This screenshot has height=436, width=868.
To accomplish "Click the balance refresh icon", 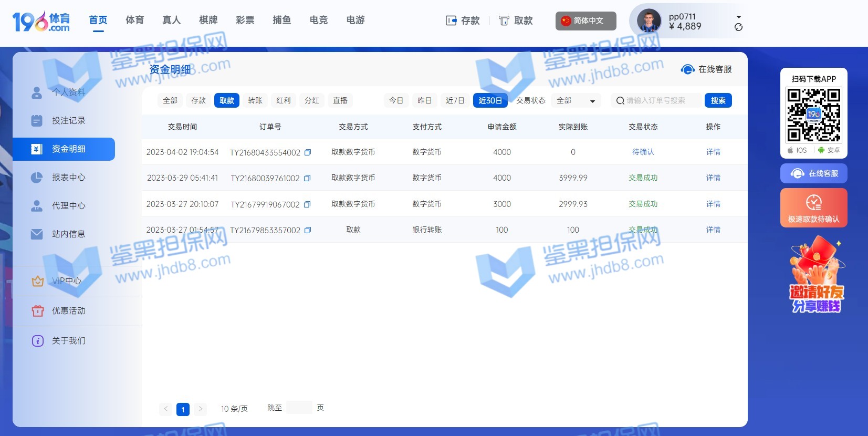I will (738, 27).
